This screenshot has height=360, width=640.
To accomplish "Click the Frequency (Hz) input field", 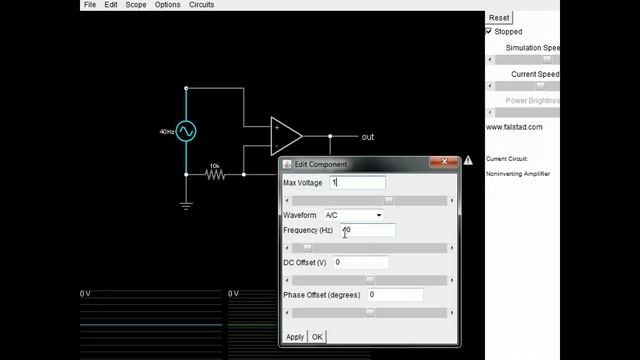I will [x=368, y=230].
